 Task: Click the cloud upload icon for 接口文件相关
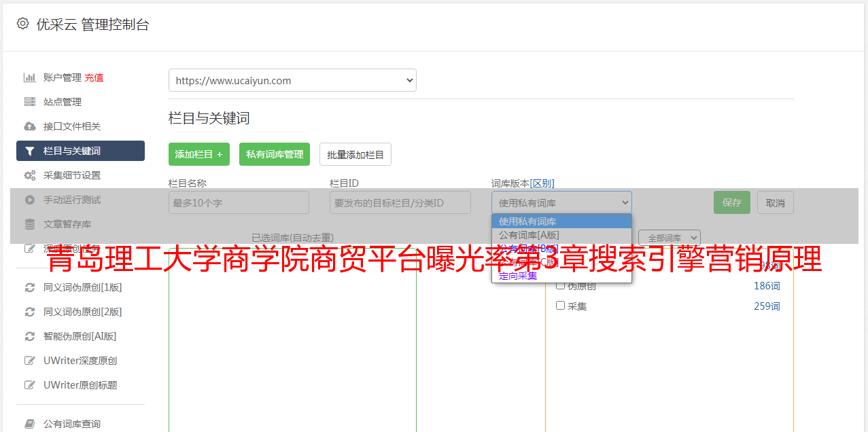tap(29, 126)
